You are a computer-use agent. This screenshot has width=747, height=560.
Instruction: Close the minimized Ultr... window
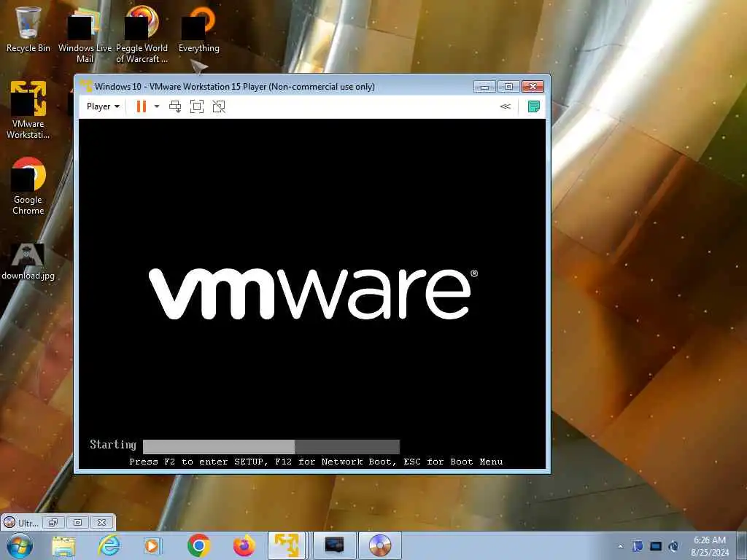tap(101, 522)
